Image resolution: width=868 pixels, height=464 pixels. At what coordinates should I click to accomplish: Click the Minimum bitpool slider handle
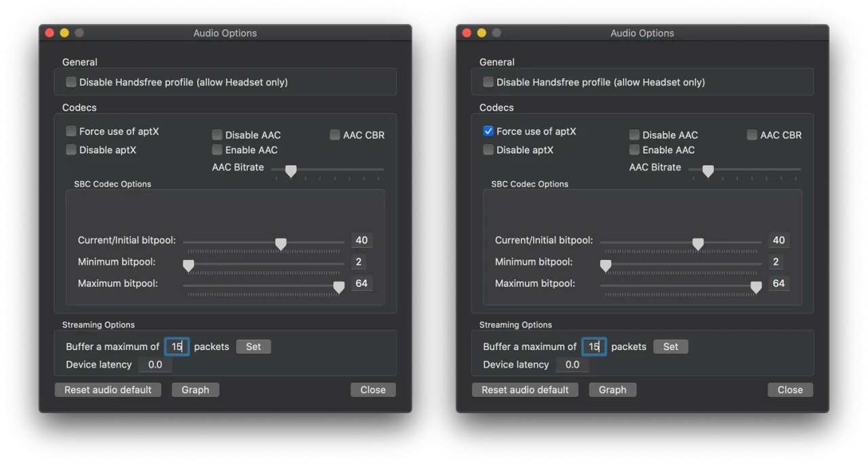tap(188, 265)
